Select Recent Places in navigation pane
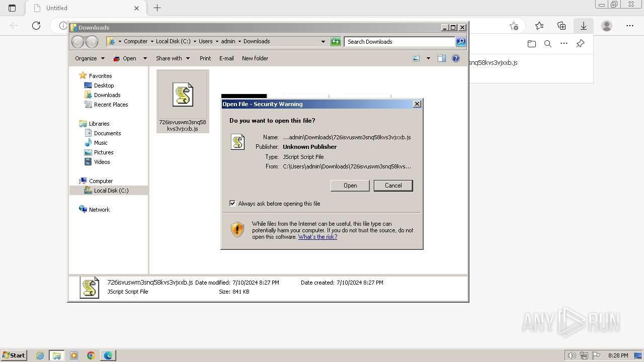 tap(111, 105)
